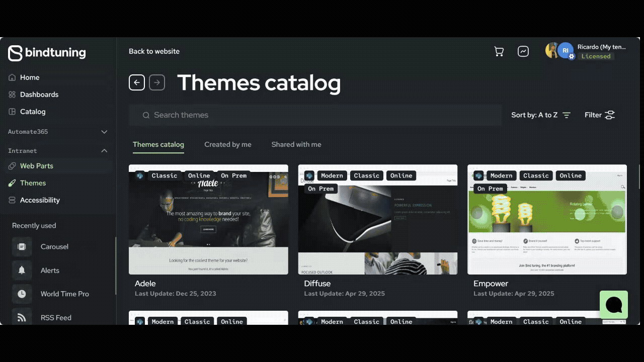Screen dimensions: 644x362
Task: Expand the Automate365 section
Action: tap(58, 132)
